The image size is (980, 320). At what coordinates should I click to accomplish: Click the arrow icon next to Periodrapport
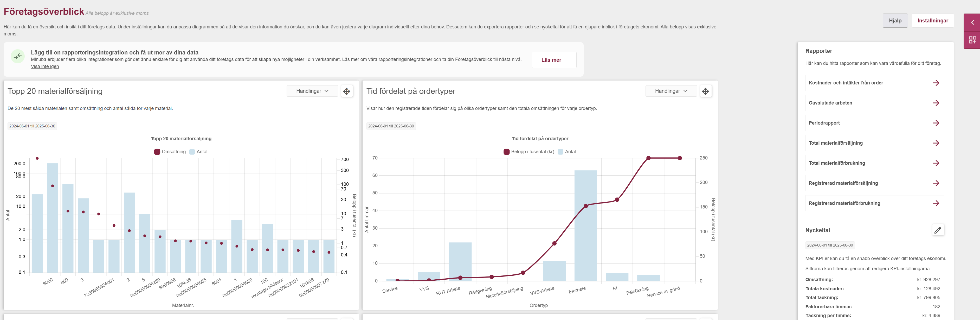[936, 123]
